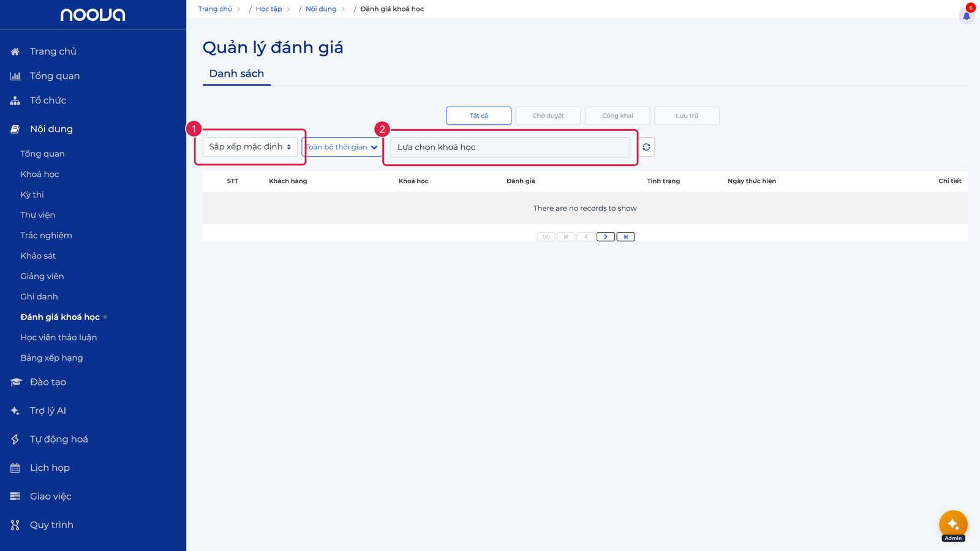Viewport: 980px width, 551px height.
Task: Select the Công khai filter tab
Action: click(x=617, y=116)
